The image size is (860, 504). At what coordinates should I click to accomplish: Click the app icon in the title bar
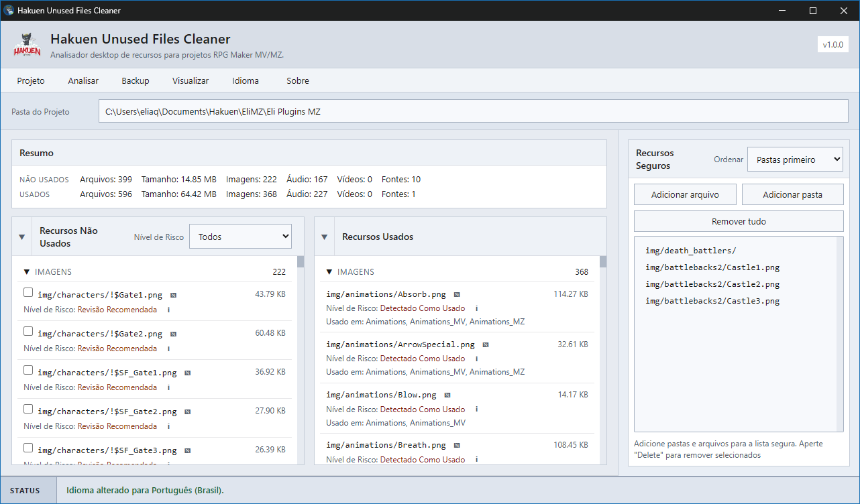(x=9, y=10)
